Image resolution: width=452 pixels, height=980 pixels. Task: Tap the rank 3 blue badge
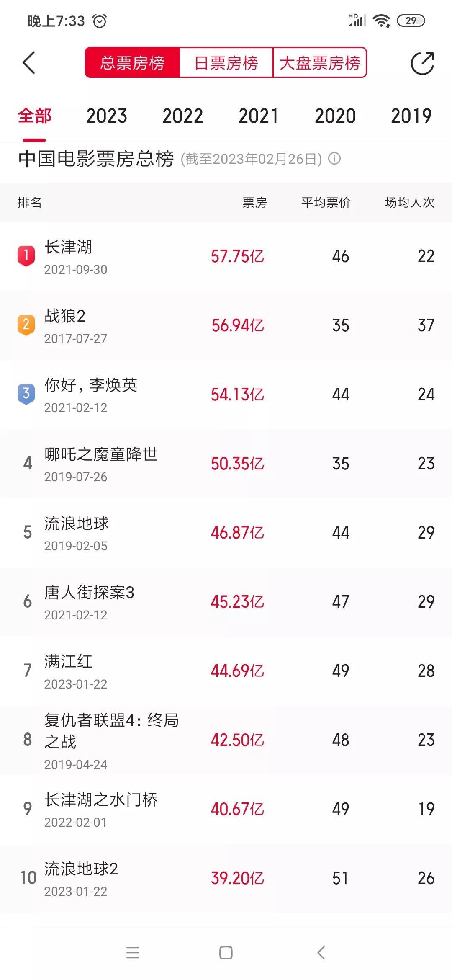(26, 394)
